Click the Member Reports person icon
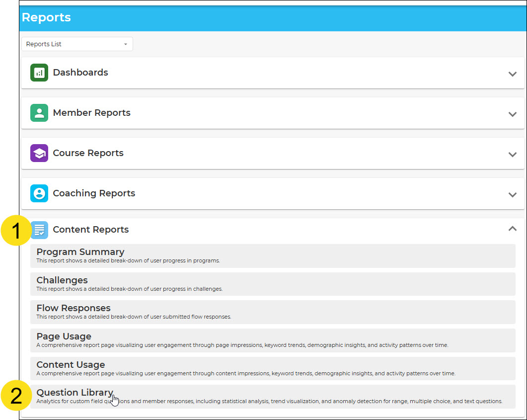Screen dimensions: 527x420 [x=39, y=113]
